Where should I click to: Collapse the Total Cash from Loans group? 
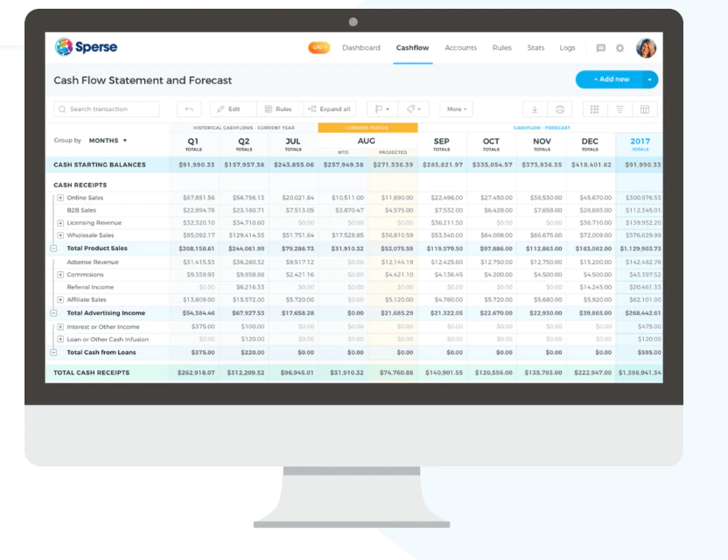pyautogui.click(x=54, y=353)
